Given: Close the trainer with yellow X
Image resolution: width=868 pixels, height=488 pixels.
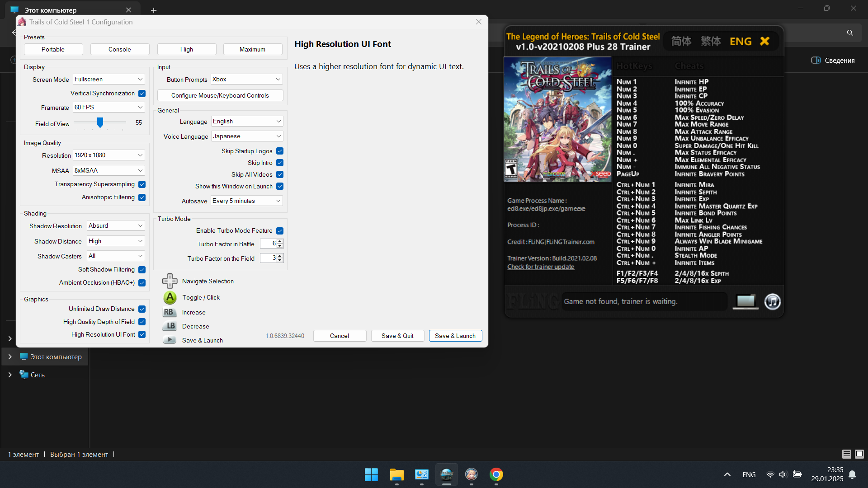Looking at the screenshot, I should pyautogui.click(x=764, y=41).
